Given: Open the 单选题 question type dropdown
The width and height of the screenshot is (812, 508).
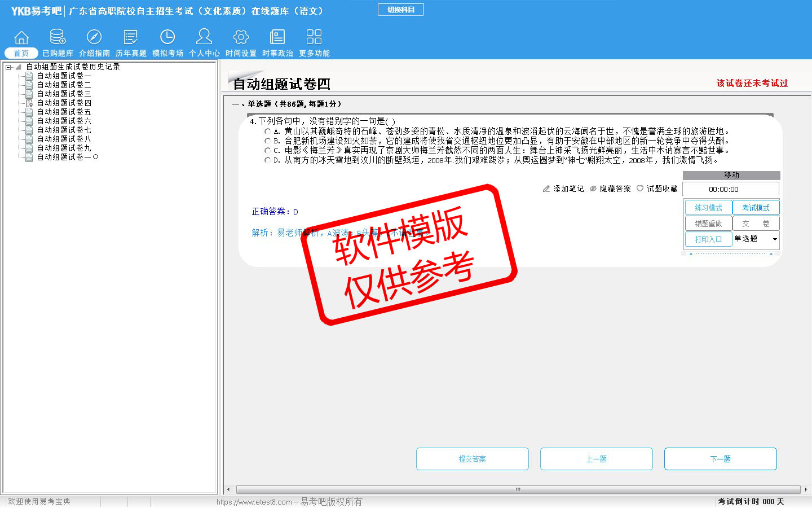Looking at the screenshot, I should pos(774,239).
